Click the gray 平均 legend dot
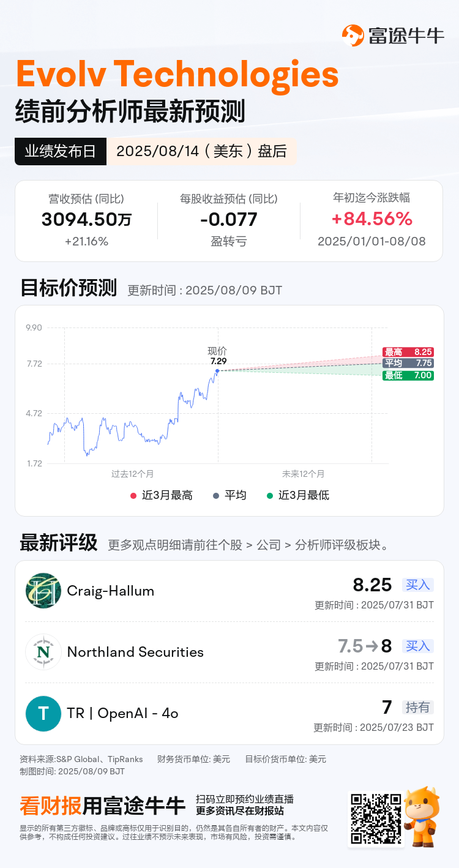459x868 pixels. point(216,495)
